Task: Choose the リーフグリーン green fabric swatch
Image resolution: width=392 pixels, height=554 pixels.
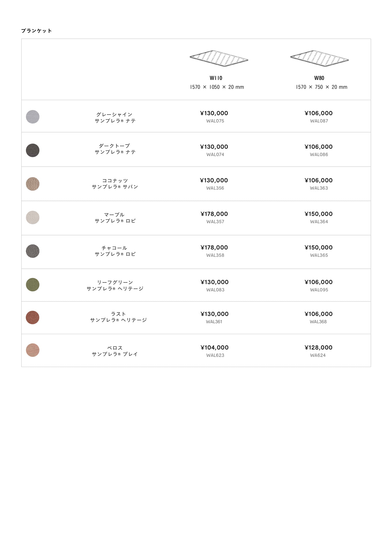Action: (33, 285)
